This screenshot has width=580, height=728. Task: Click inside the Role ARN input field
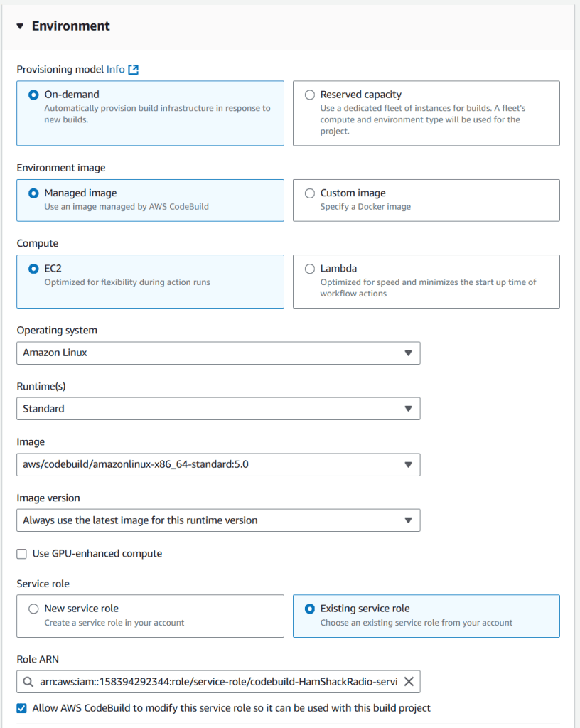point(213,681)
